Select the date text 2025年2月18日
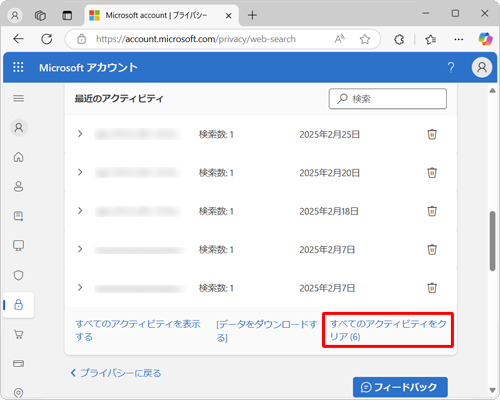 [x=329, y=211]
